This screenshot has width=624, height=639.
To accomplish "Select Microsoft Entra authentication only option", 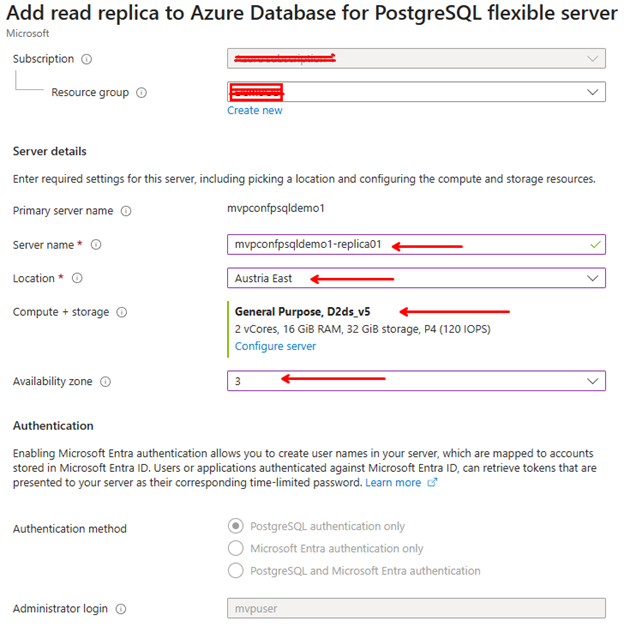I will point(236,548).
